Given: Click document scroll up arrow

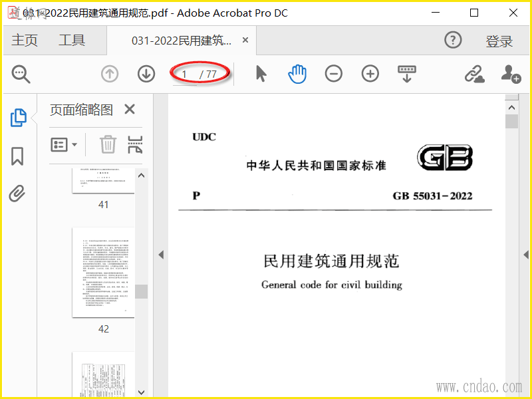Looking at the screenshot, I should point(511,108).
